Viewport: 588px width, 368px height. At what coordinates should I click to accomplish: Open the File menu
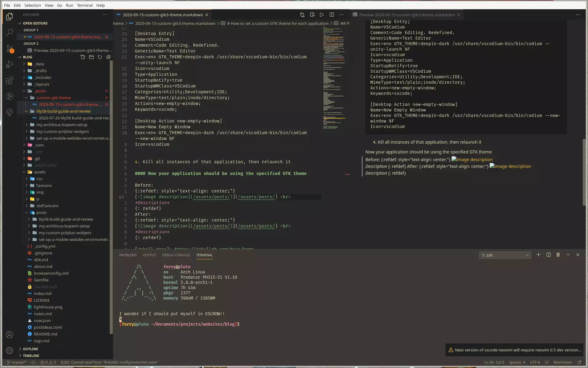[x=7, y=5]
